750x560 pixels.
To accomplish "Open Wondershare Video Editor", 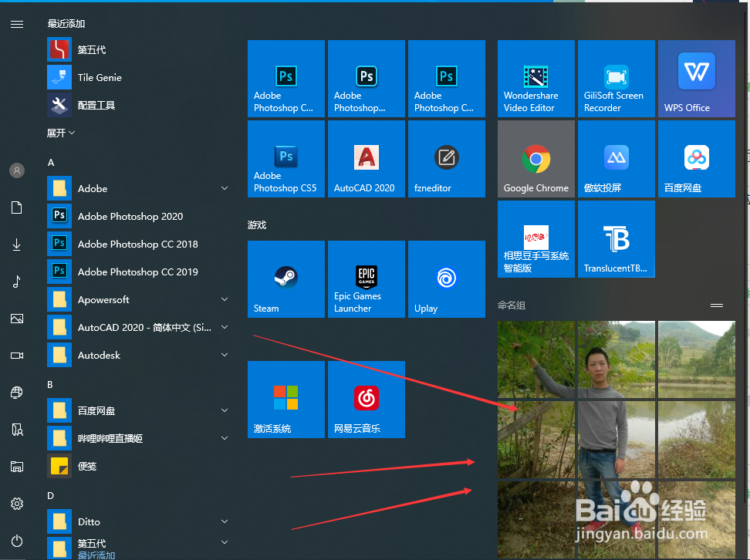I will click(x=535, y=78).
